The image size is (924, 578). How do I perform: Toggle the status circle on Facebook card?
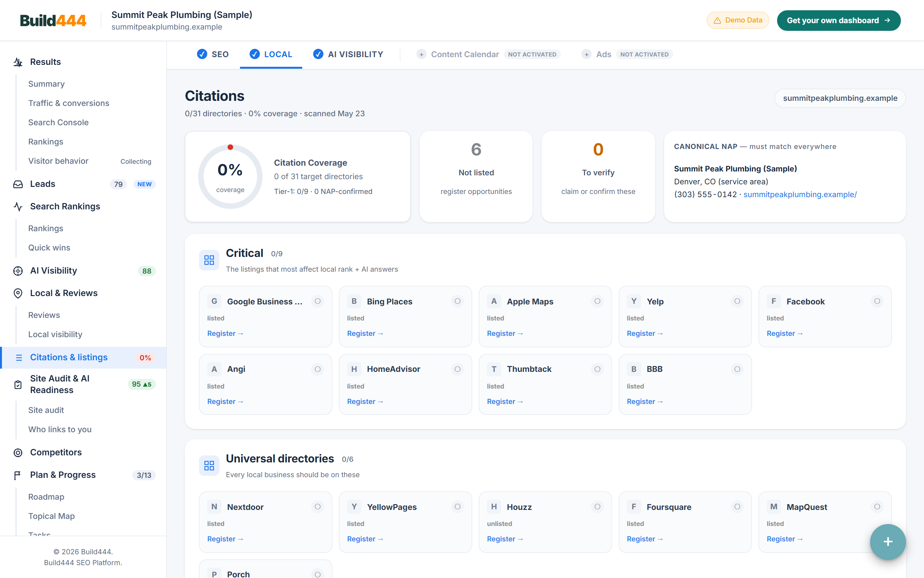(877, 301)
